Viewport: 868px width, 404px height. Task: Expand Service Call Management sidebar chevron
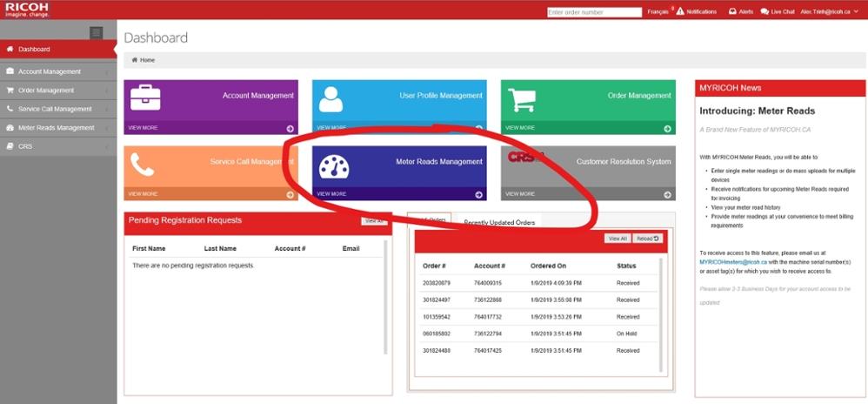(x=106, y=110)
